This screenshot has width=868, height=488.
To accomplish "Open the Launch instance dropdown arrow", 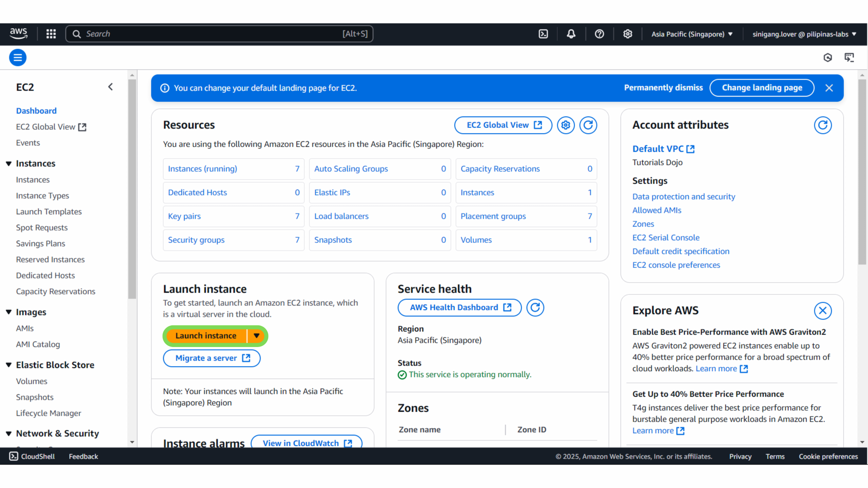I will point(257,335).
